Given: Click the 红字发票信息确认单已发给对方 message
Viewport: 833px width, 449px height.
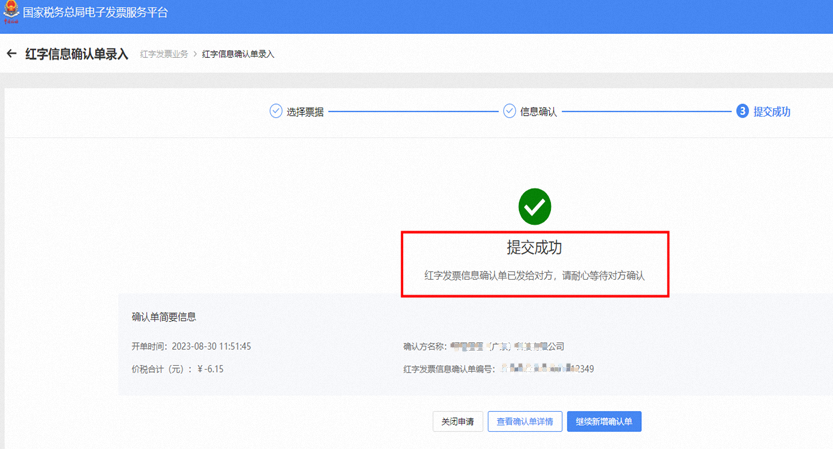Looking at the screenshot, I should click(x=534, y=276).
